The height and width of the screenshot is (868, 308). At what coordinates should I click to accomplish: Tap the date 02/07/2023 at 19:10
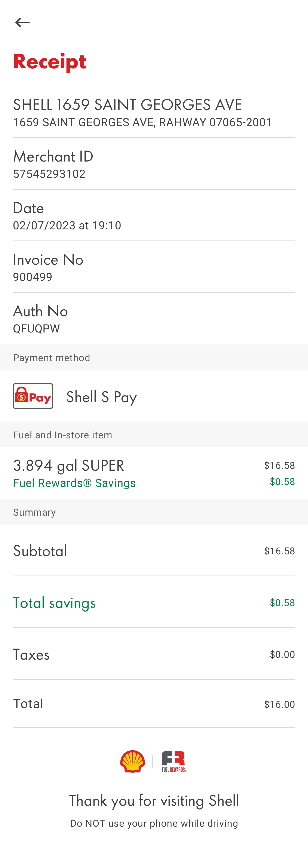pyautogui.click(x=67, y=226)
